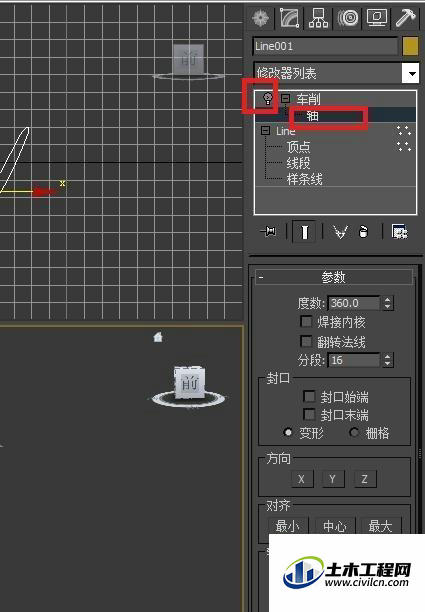Select the 栅格 radio button
Screen dimensions: 425x612
pos(354,432)
